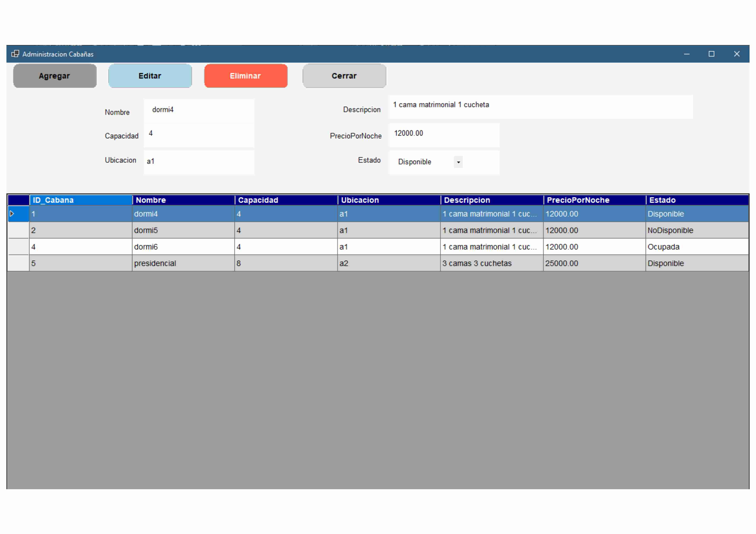Viewport: 756px width, 534px height.
Task: Sort by ID_Cabana column header
Action: coord(81,200)
